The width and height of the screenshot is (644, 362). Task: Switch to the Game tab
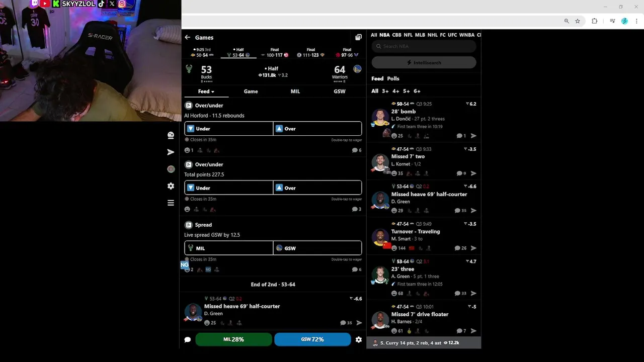click(251, 92)
